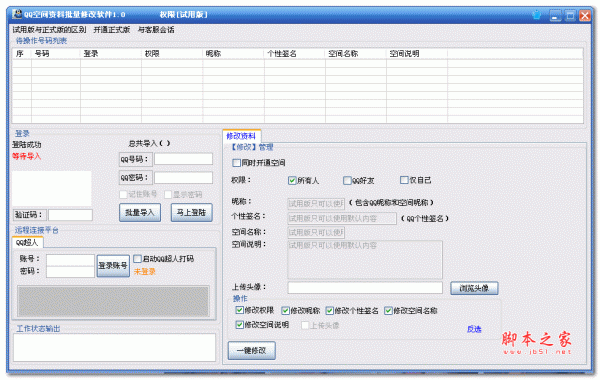Click the 登录 column header
Image resolution: width=600 pixels, height=380 pixels.
(111, 54)
